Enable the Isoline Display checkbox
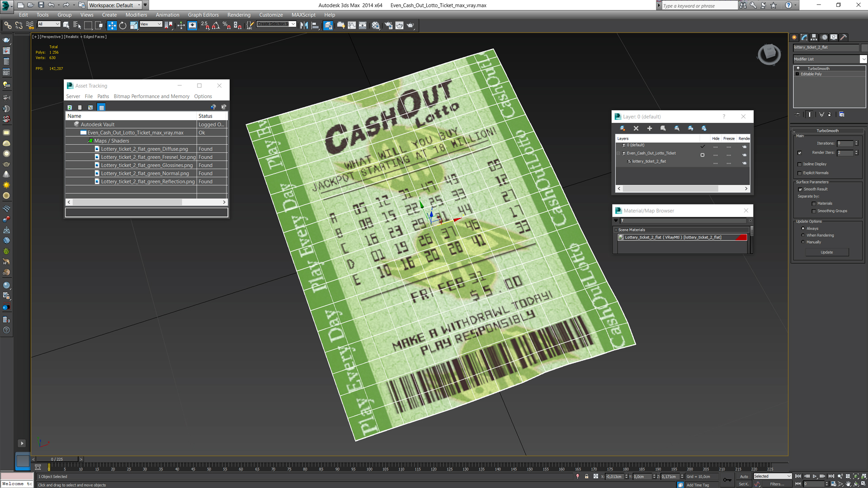Screen dimensions: 868x488 coord(800,164)
